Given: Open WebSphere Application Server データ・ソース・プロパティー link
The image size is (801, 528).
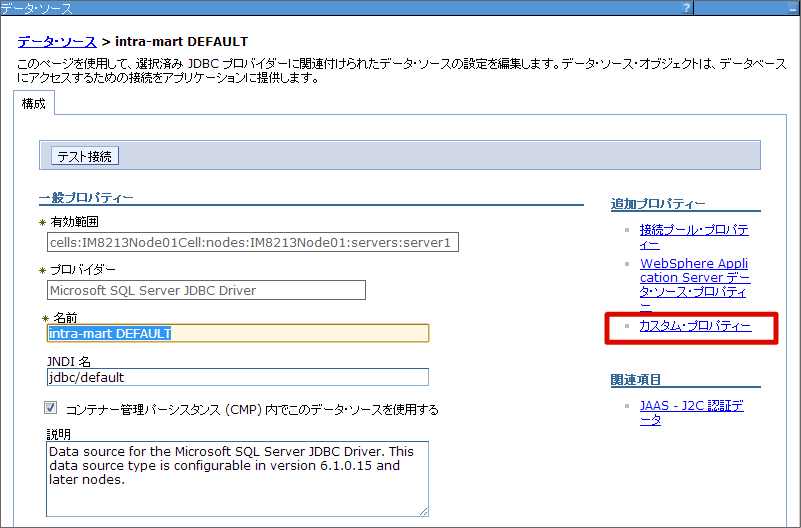Looking at the screenshot, I should (694, 285).
